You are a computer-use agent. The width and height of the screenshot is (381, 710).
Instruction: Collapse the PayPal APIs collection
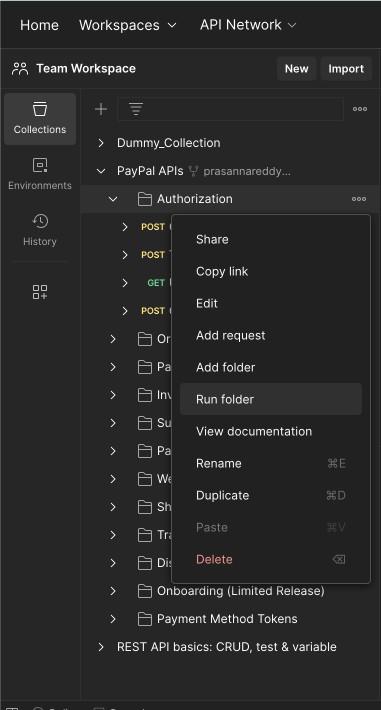pos(101,171)
